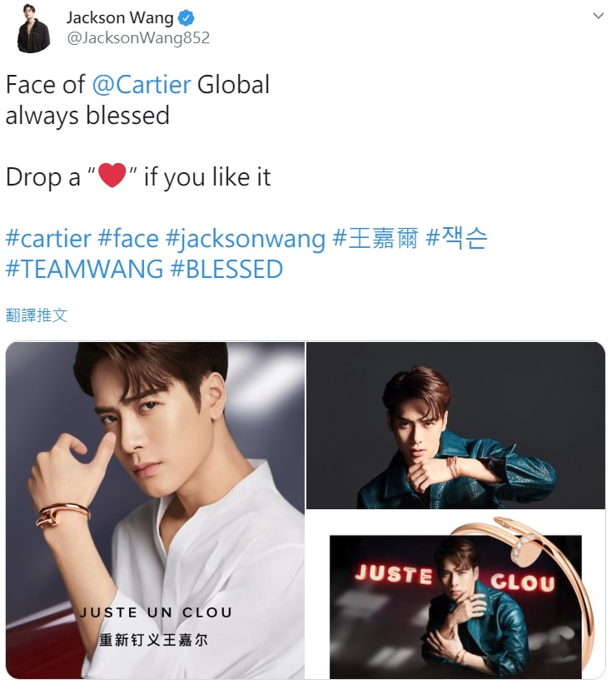The width and height of the screenshot is (616, 694).
Task: Open the #BLESSED hashtag
Action: coord(226,270)
